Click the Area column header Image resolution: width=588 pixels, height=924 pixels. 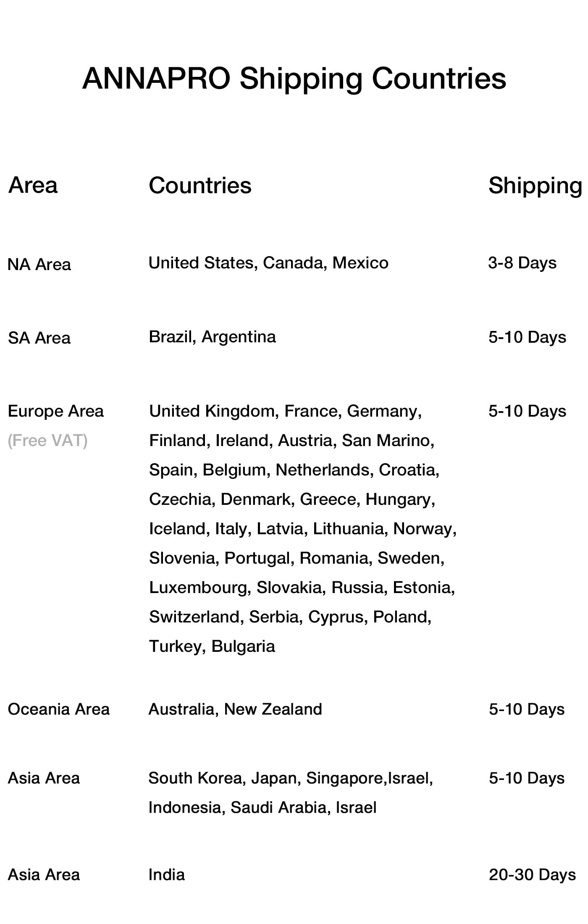[33, 185]
